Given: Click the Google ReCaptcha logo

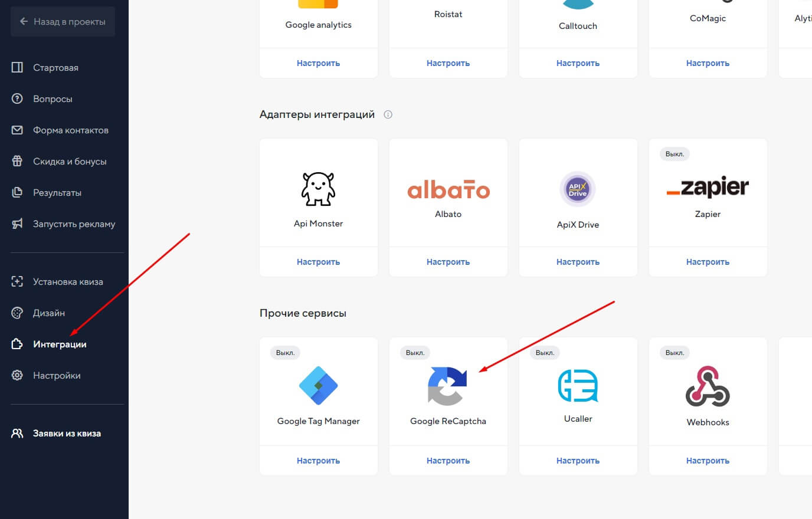Looking at the screenshot, I should click(x=447, y=386).
